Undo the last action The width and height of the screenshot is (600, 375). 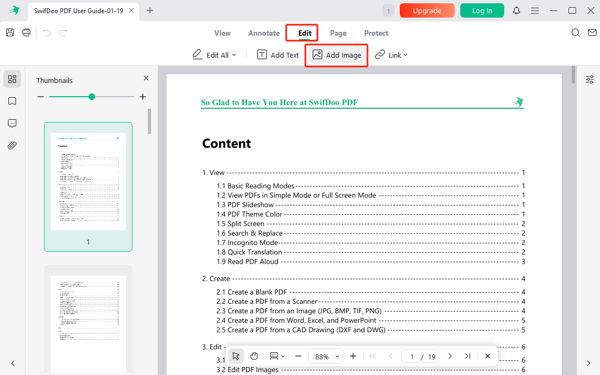point(47,33)
